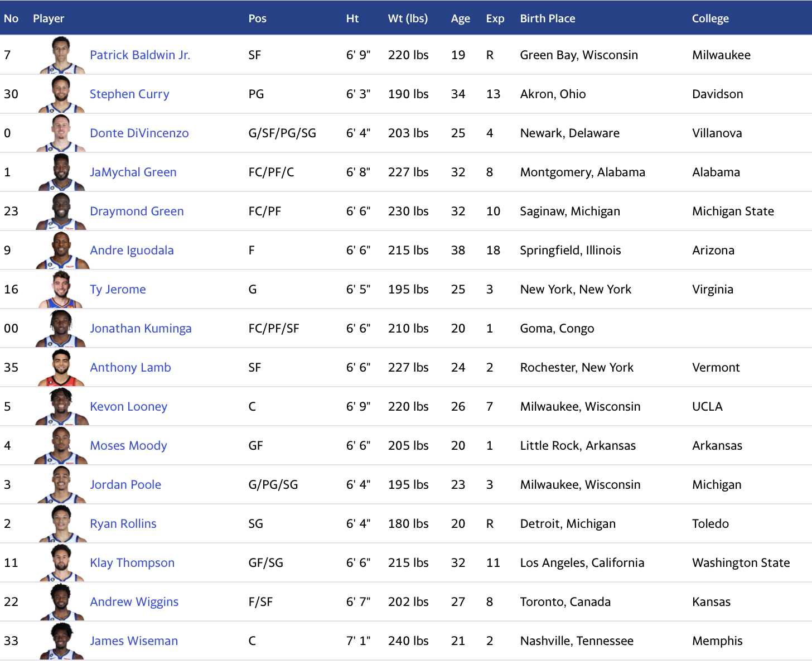This screenshot has width=812, height=664.
Task: Click the Wt (lbs) column header
Action: tap(408, 18)
